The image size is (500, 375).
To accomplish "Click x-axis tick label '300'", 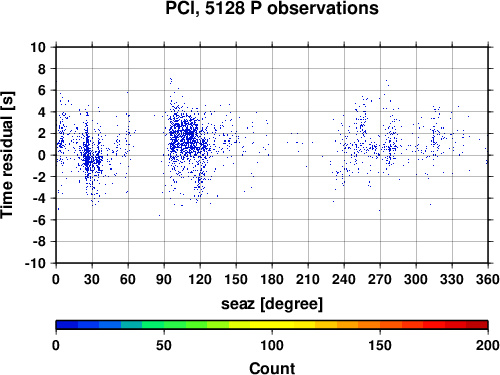I will point(416,279).
